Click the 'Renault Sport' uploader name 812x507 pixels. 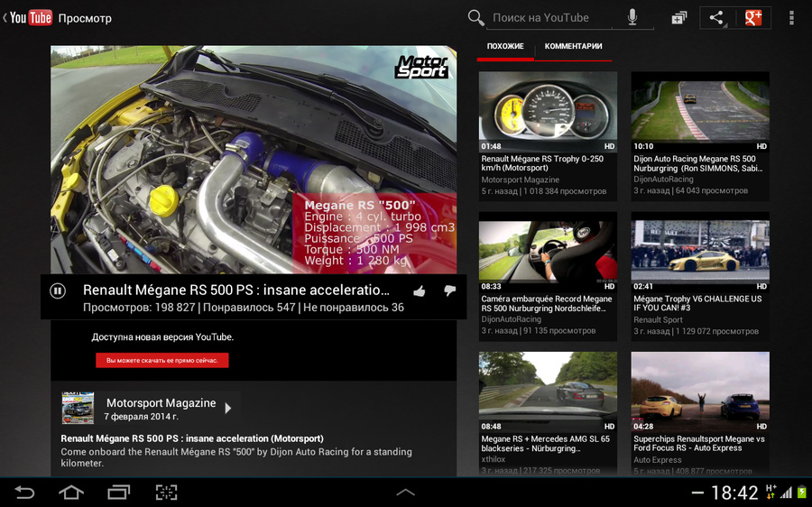tap(658, 320)
